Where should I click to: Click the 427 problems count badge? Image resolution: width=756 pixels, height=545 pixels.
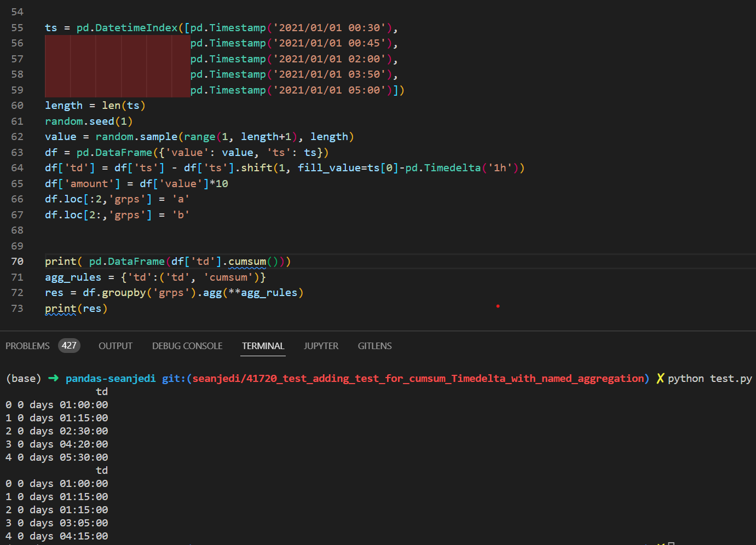pos(69,346)
